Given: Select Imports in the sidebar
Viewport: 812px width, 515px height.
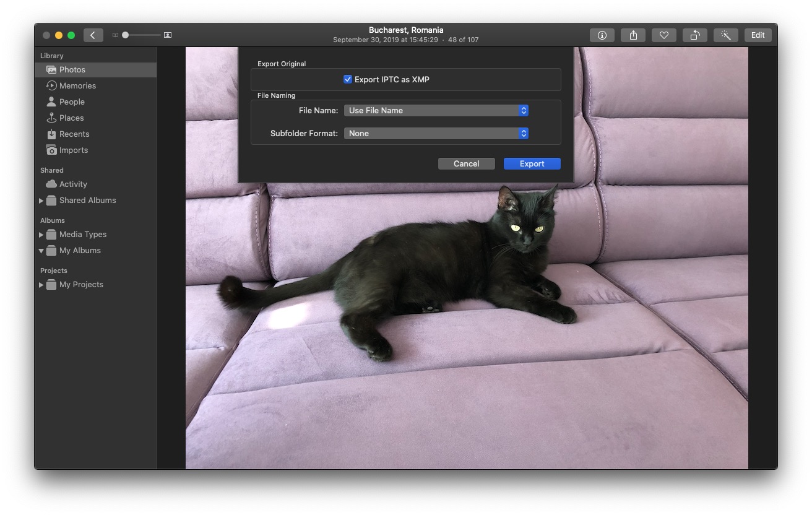Looking at the screenshot, I should tap(73, 150).
